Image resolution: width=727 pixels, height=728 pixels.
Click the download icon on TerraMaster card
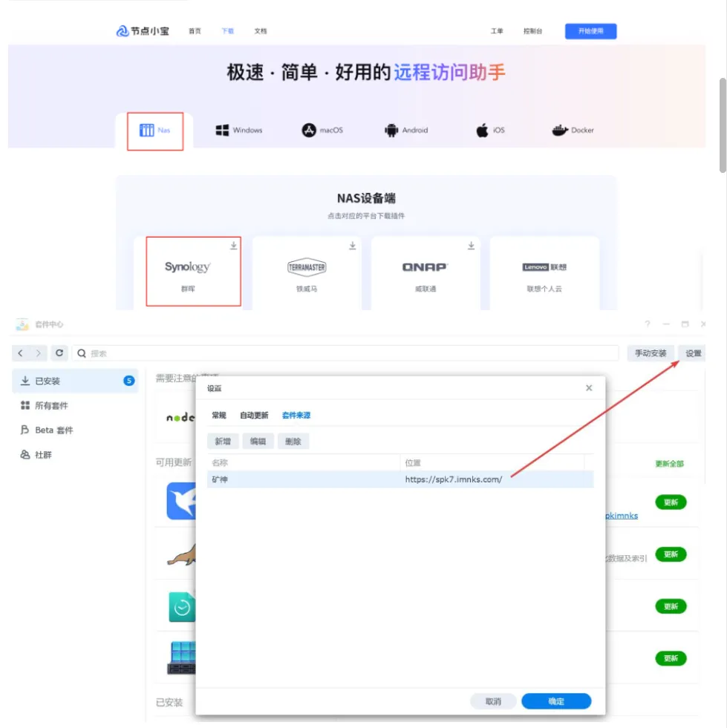353,246
